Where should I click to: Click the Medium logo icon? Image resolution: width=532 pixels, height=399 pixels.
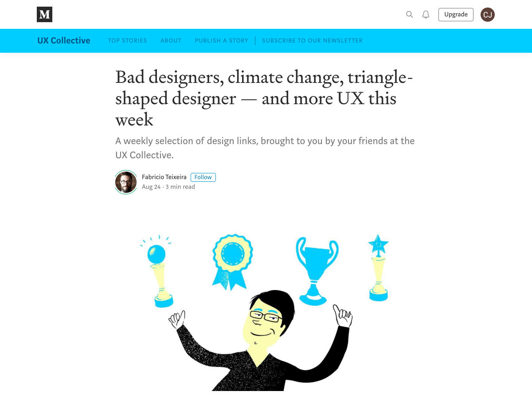[x=44, y=15]
